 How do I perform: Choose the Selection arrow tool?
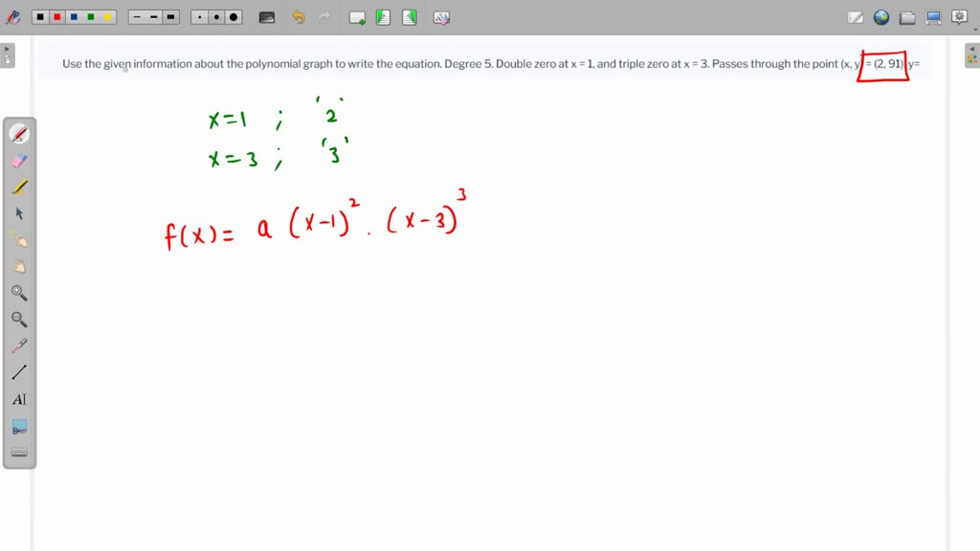click(x=19, y=213)
